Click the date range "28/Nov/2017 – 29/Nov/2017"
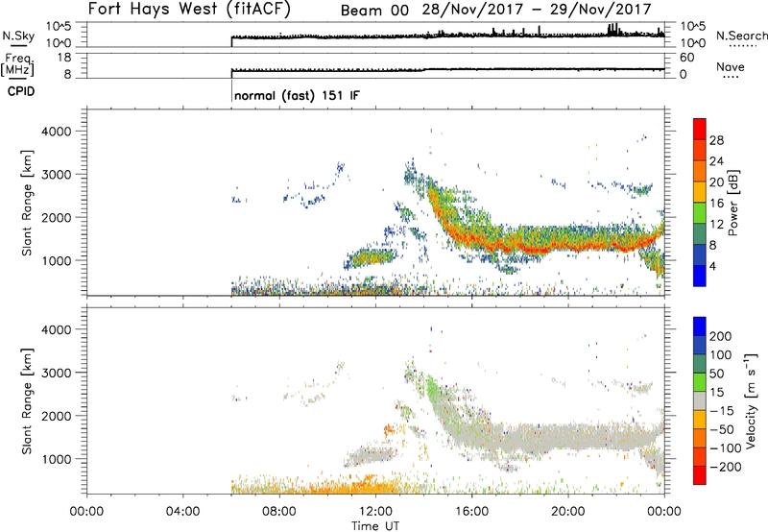The height and width of the screenshot is (532, 768). (x=537, y=10)
